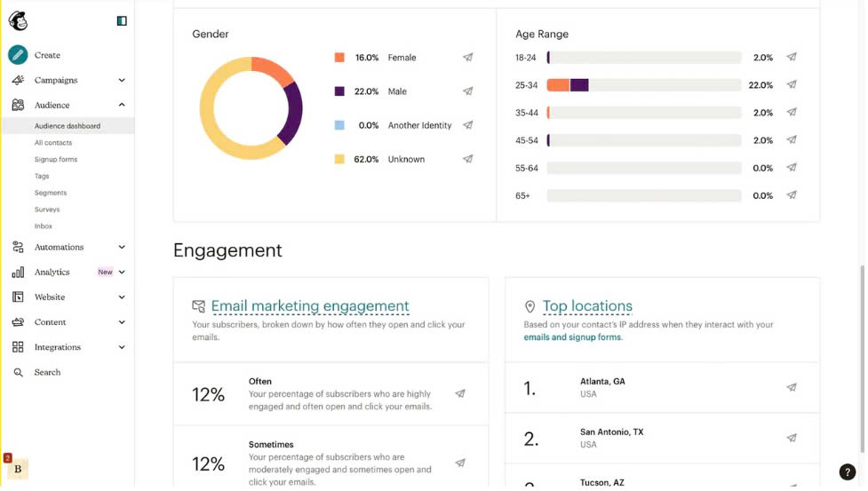Collapse the sidebar panel toggle icon
Image resolution: width=868 pixels, height=491 pixels.
pos(122,20)
